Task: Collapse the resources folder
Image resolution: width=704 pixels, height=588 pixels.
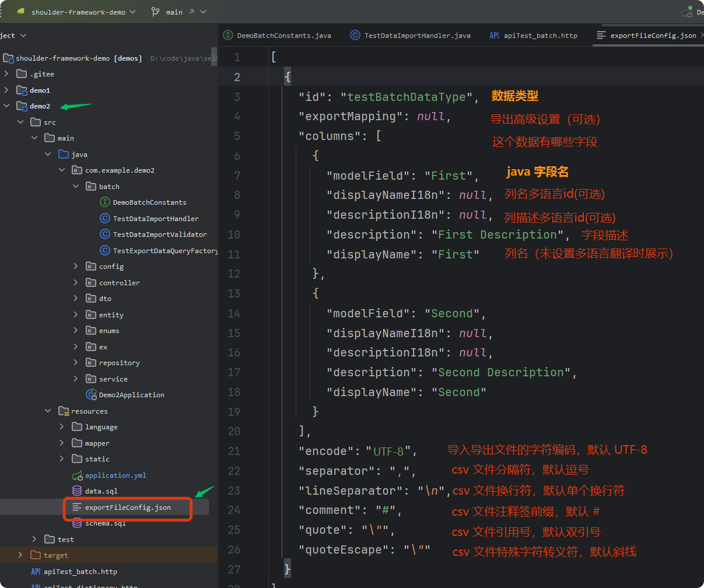Action: (48, 411)
